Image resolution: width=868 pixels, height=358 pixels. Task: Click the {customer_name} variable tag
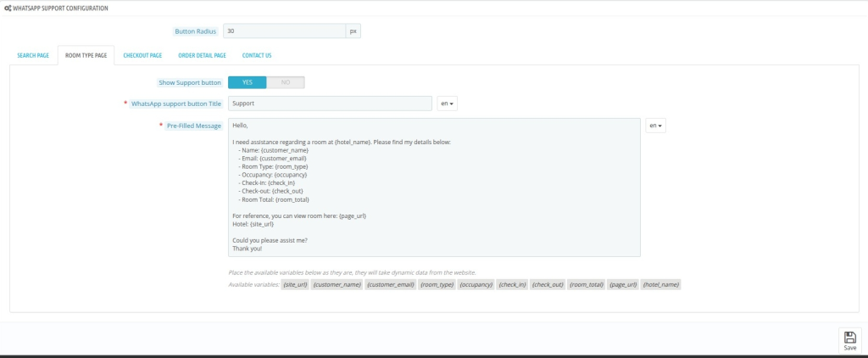pyautogui.click(x=337, y=285)
